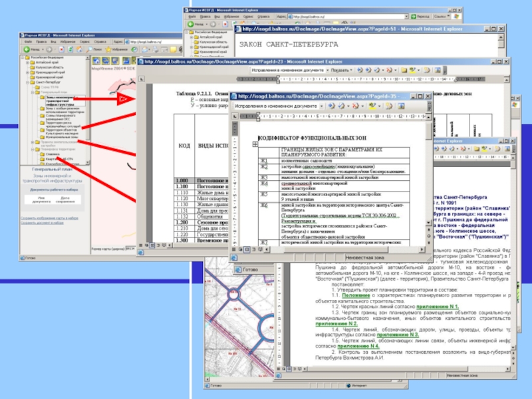Click Back button in left portal window
The height and width of the screenshot is (399, 532).
coord(31,49)
